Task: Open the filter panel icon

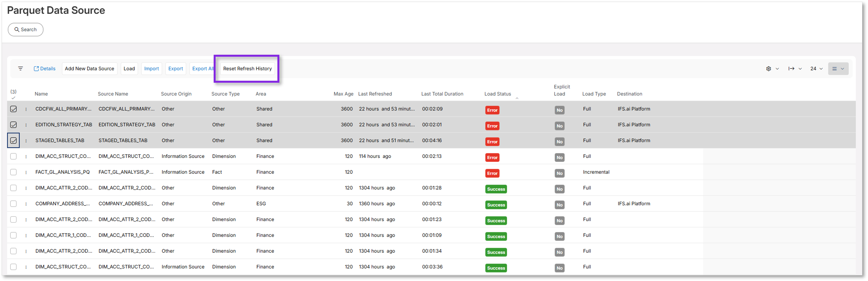Action: click(21, 68)
